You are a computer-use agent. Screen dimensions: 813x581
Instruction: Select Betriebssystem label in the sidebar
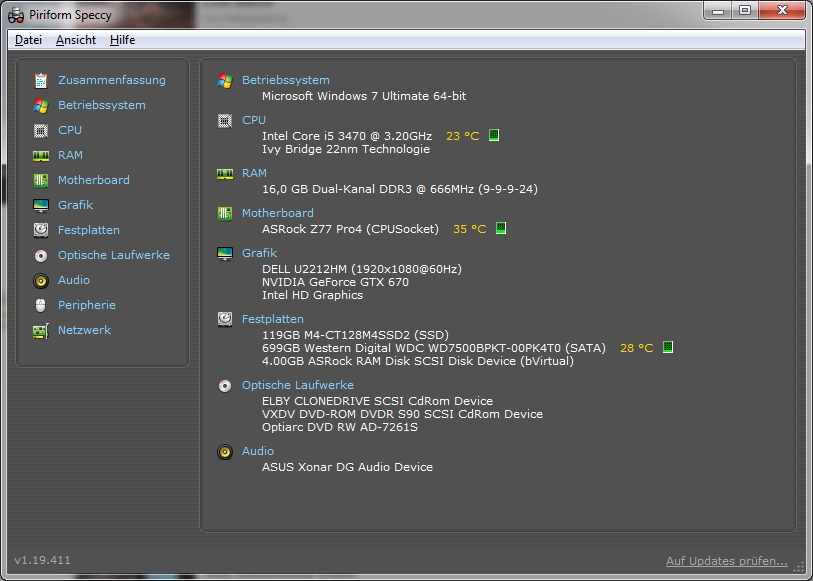click(x=102, y=105)
